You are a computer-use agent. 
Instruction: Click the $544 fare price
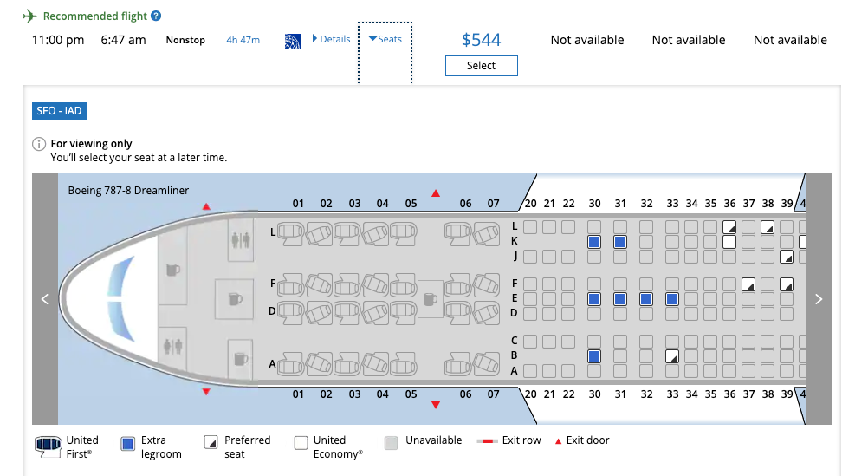481,40
